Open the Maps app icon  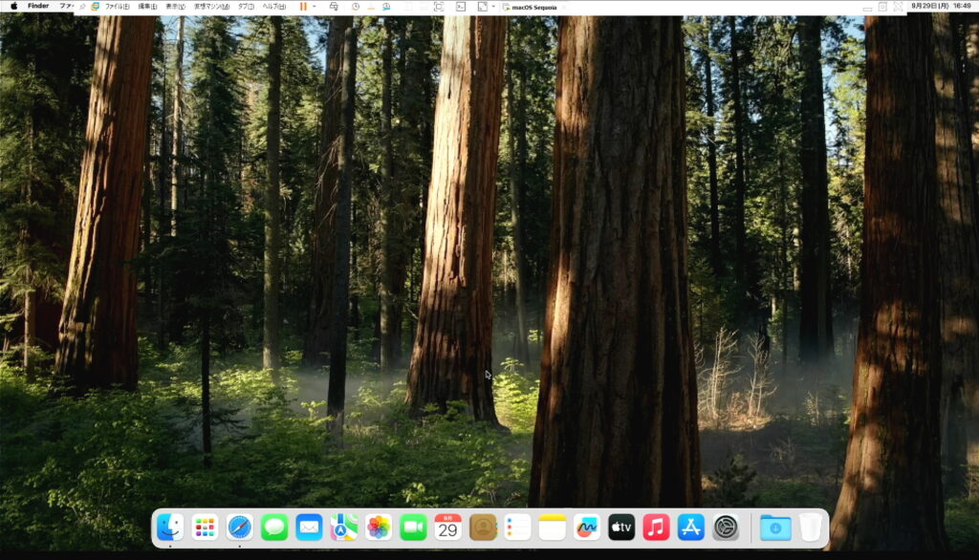(x=344, y=527)
